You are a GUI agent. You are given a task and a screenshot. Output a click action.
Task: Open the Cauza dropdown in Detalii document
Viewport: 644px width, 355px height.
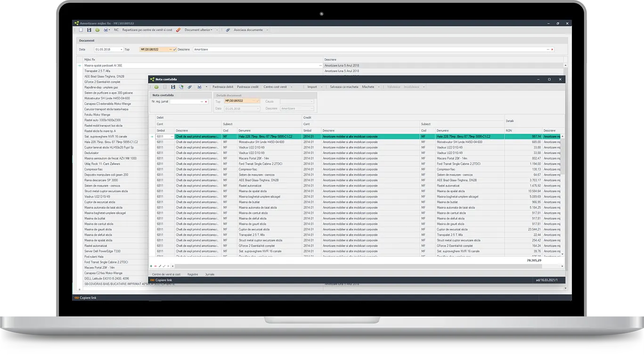[x=311, y=101]
